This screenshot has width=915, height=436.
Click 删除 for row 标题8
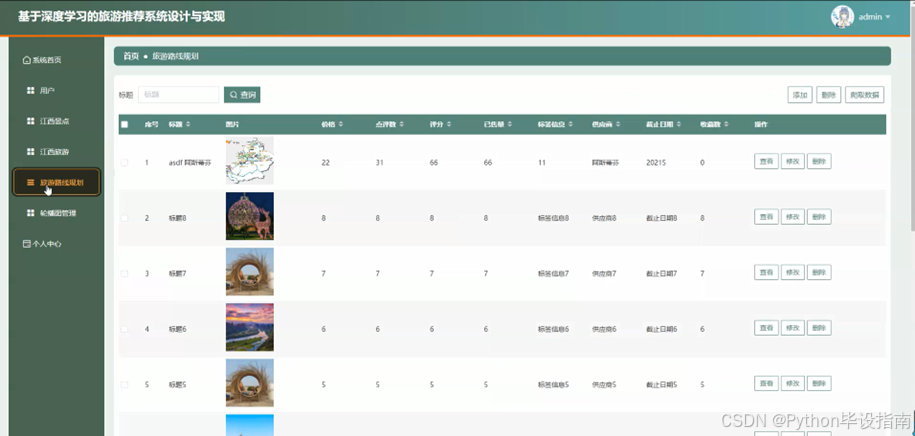[x=819, y=217]
